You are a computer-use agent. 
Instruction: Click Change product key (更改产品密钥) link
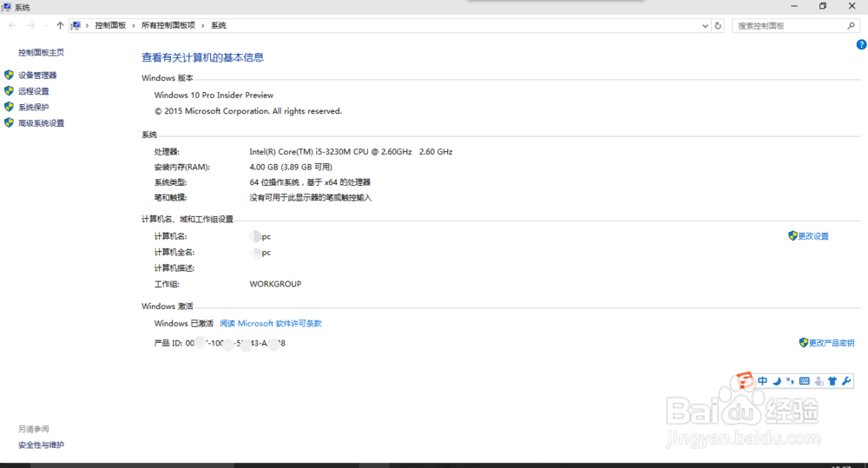point(832,343)
